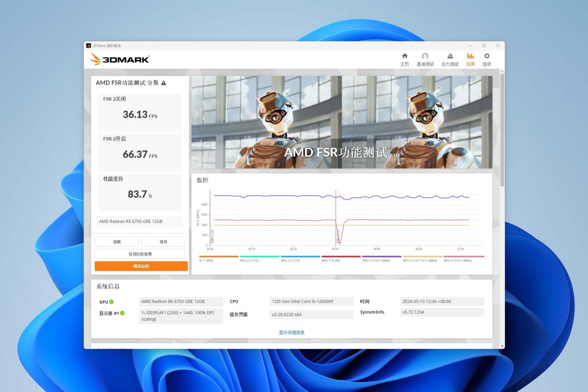This screenshot has height=392, width=588.
Task: Click AMD Radeon RX 6750 GRE label under scores
Action: click(x=140, y=222)
